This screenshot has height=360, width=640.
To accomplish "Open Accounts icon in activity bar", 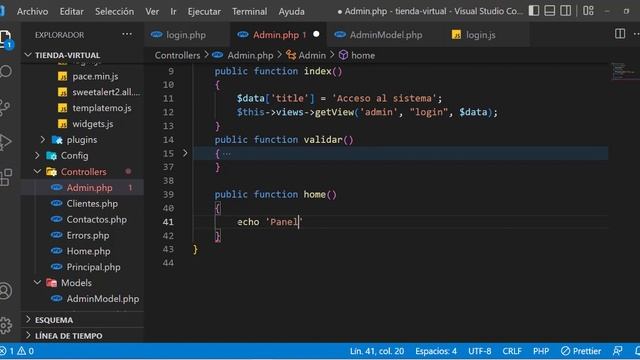I will click(x=6, y=291).
